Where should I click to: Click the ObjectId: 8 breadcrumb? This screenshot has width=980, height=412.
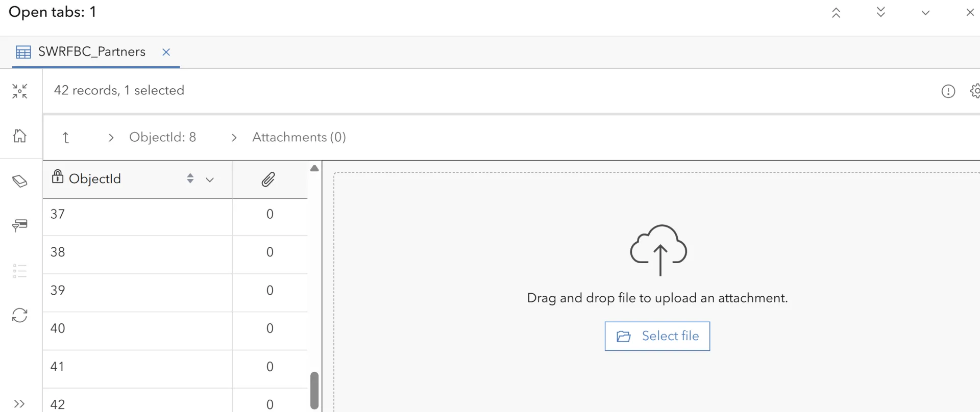coord(162,137)
